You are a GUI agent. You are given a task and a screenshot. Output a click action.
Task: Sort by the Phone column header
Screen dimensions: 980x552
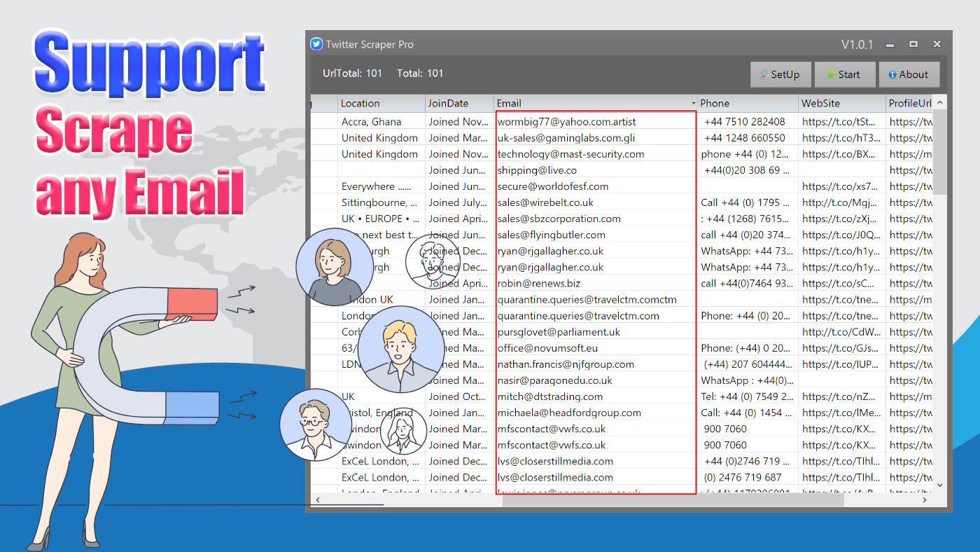748,104
